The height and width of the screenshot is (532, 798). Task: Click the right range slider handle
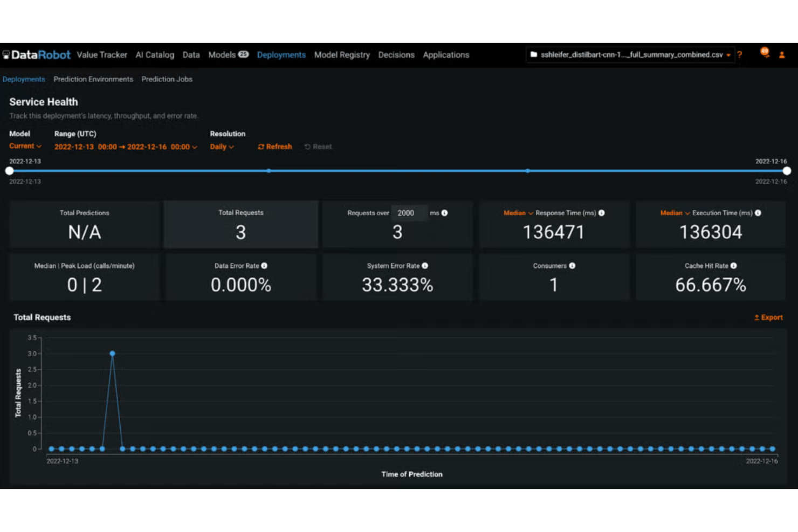[x=787, y=171]
